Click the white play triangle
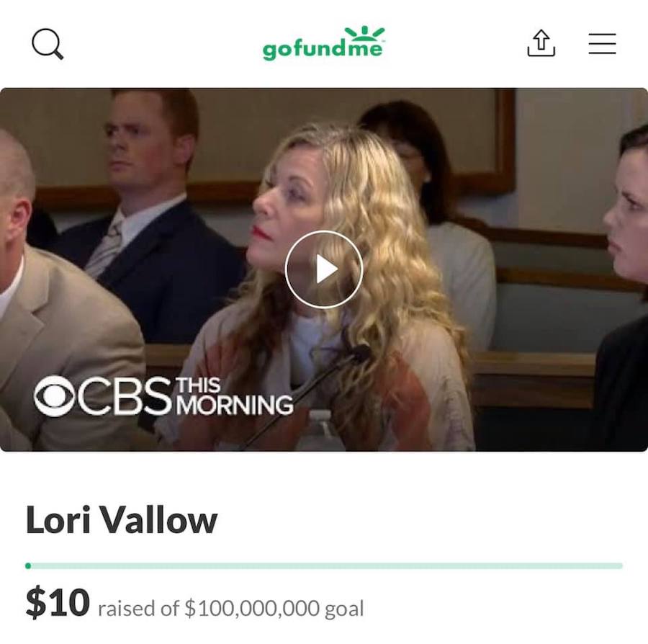This screenshot has height=644, width=648. coord(327,269)
